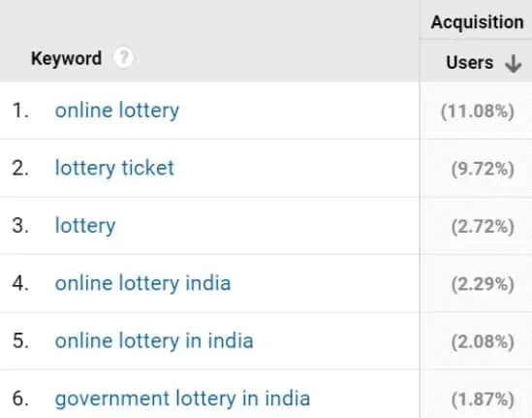Click the 2.08% users cell
This screenshot has width=532, height=418.
pyautogui.click(x=483, y=341)
